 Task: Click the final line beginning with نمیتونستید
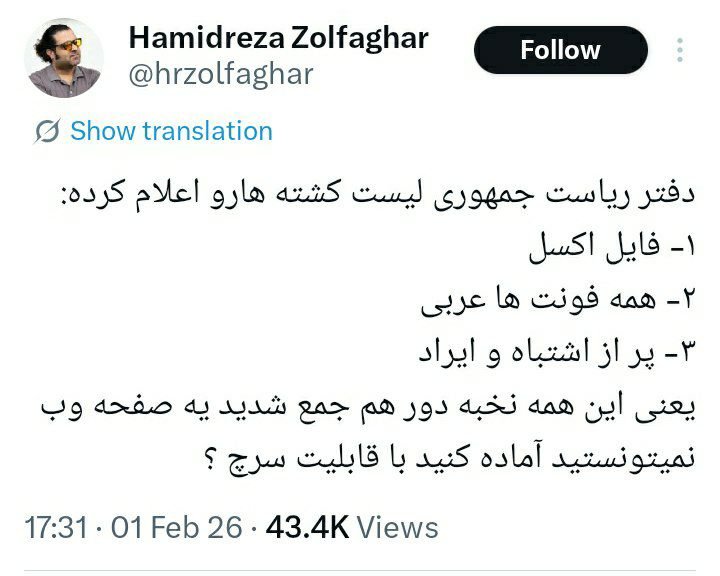450,459
